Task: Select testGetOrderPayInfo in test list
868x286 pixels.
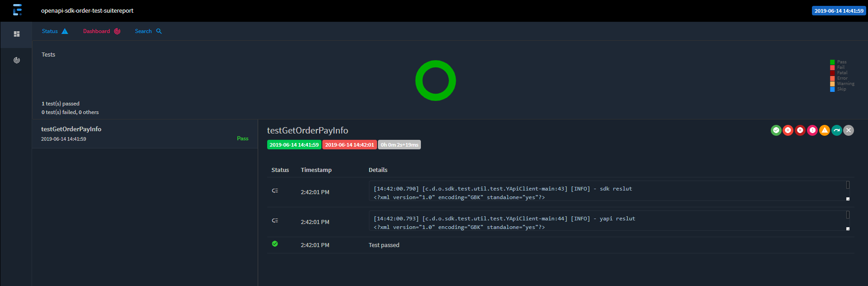Action: 145,134
